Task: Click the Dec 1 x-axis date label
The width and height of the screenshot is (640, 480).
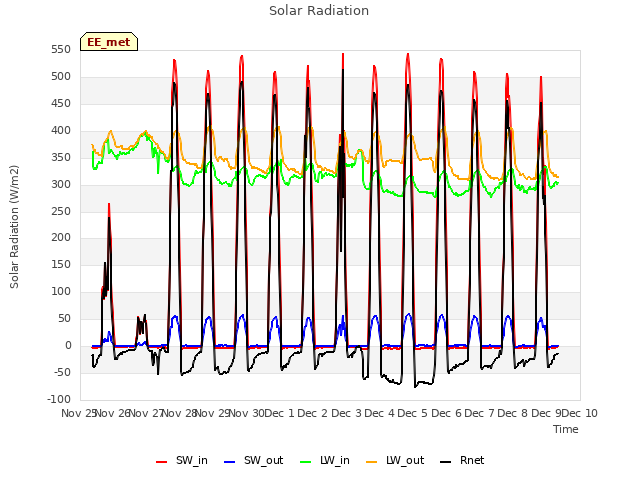Action: [279, 413]
